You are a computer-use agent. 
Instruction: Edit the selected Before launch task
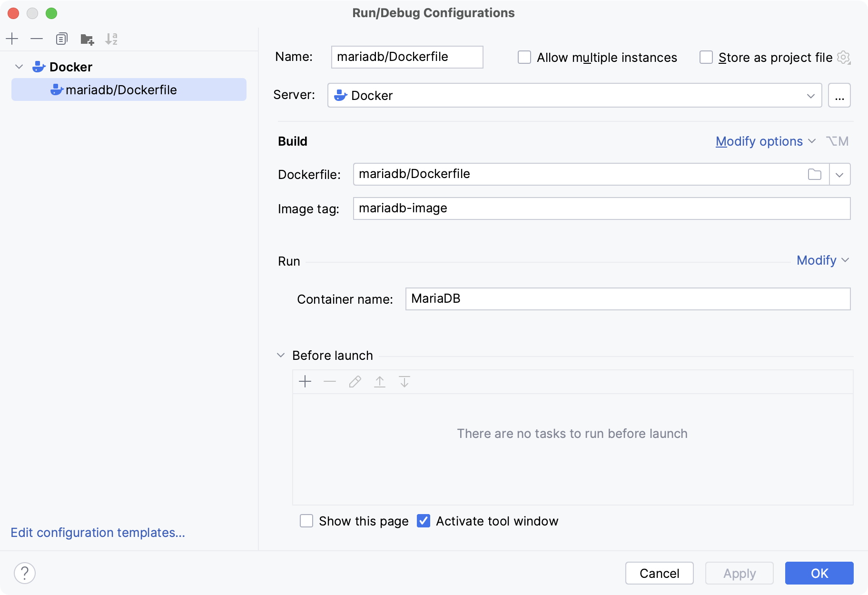click(x=355, y=382)
